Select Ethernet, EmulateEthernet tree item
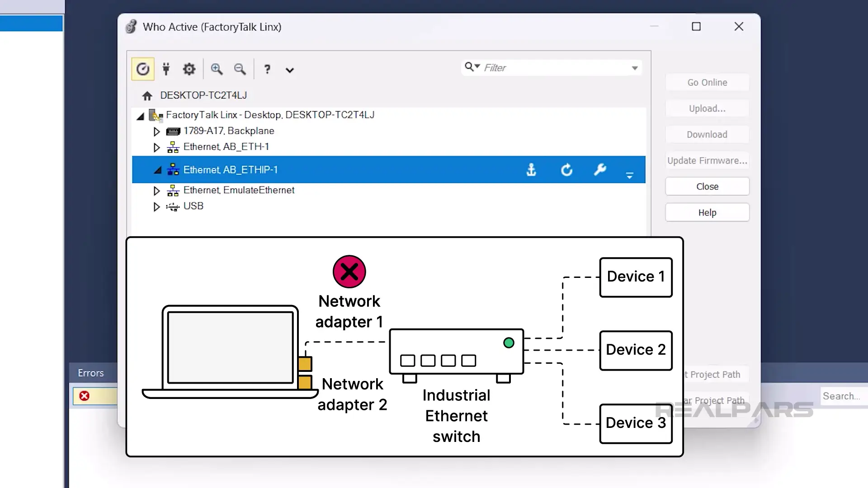The height and width of the screenshot is (488, 868). tap(239, 190)
